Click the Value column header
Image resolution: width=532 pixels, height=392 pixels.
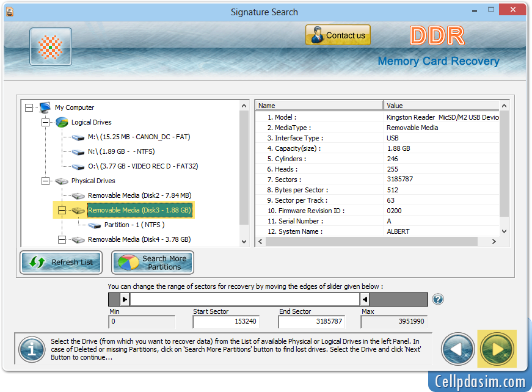coord(442,106)
